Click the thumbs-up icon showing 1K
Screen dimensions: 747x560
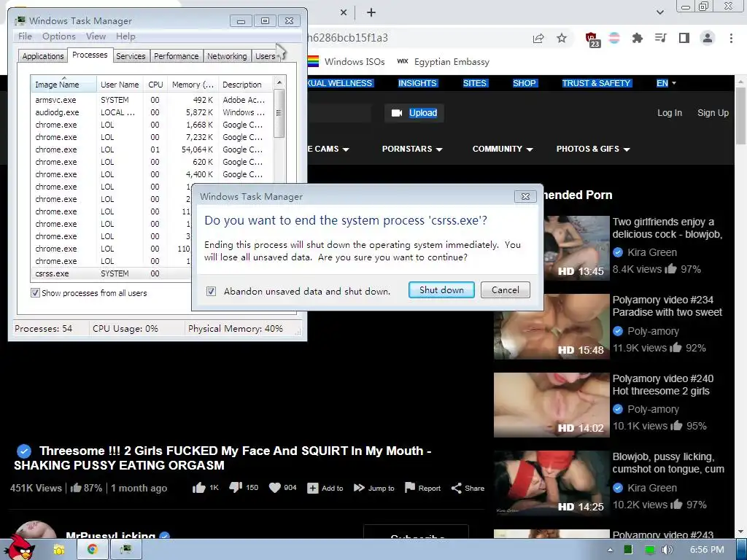[x=199, y=488]
